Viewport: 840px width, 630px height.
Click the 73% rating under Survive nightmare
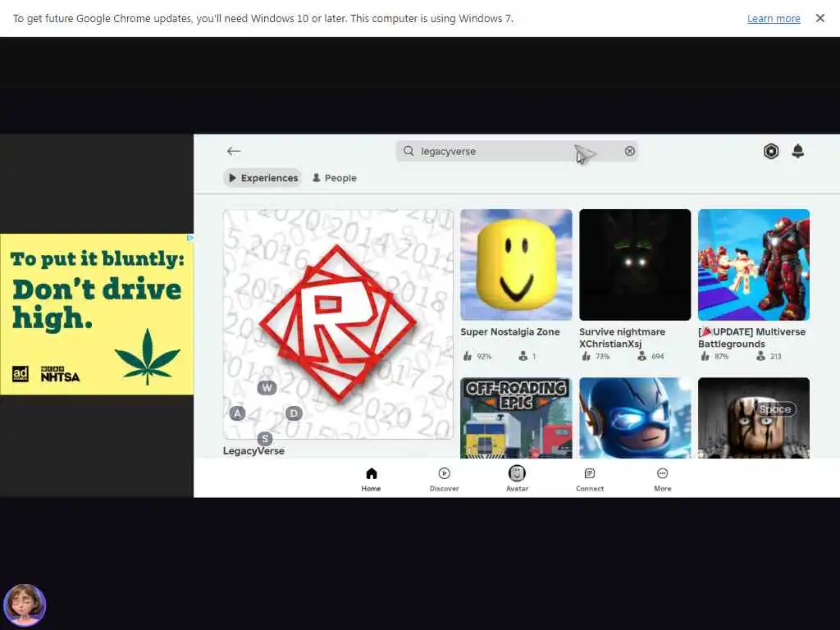tap(596, 356)
